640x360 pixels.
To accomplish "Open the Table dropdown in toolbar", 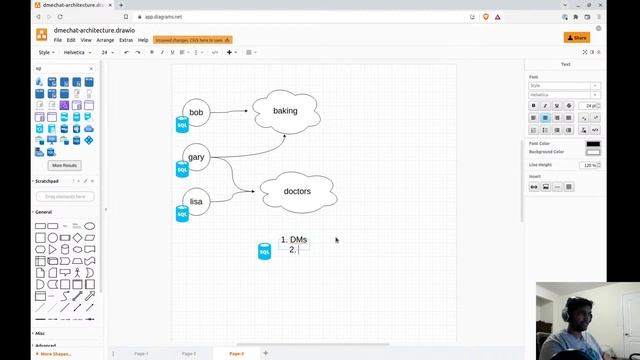I will pyautogui.click(x=251, y=52).
